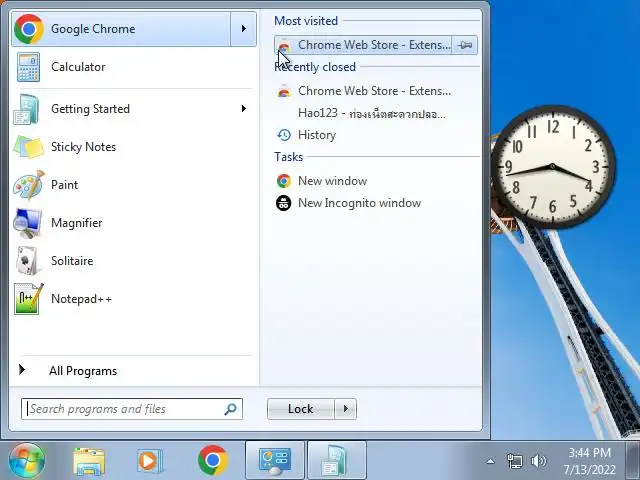
Task: Open shutdown options arrow beside Lock
Action: tap(346, 409)
